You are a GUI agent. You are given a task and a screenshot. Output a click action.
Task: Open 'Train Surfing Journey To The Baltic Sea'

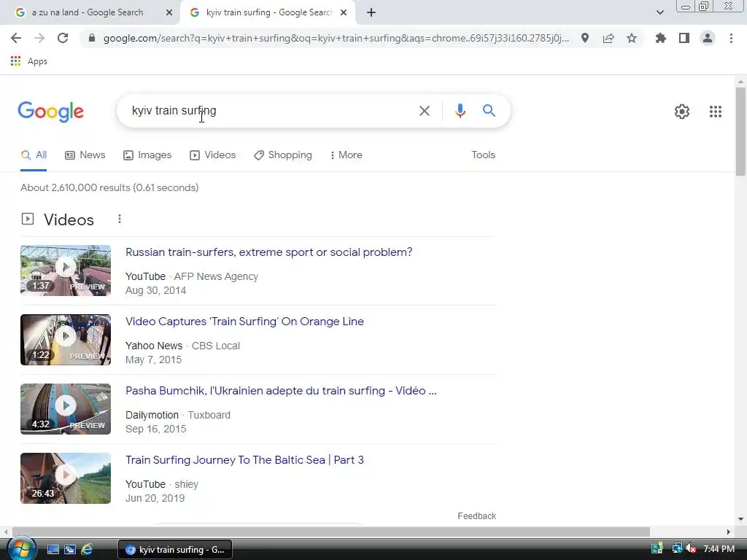[x=244, y=460]
